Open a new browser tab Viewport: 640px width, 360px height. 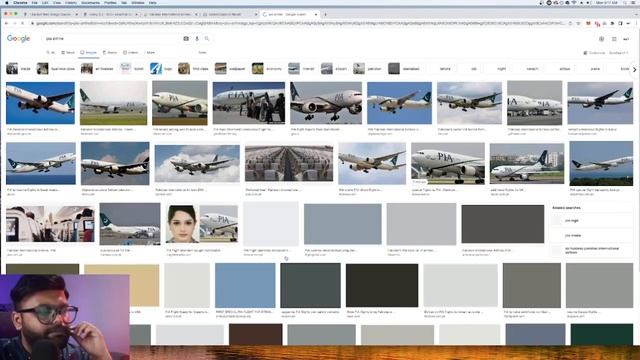[325, 14]
